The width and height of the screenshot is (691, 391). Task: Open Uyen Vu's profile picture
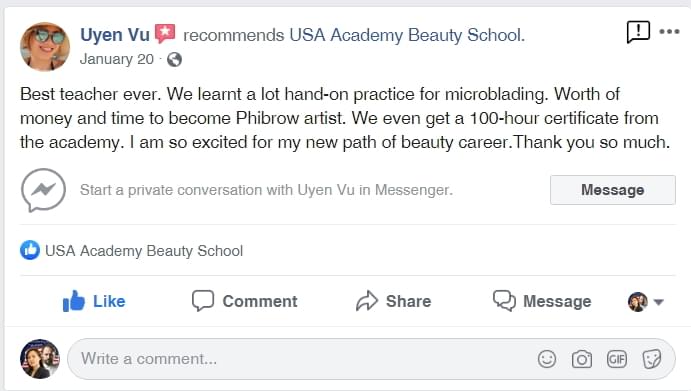pos(45,46)
